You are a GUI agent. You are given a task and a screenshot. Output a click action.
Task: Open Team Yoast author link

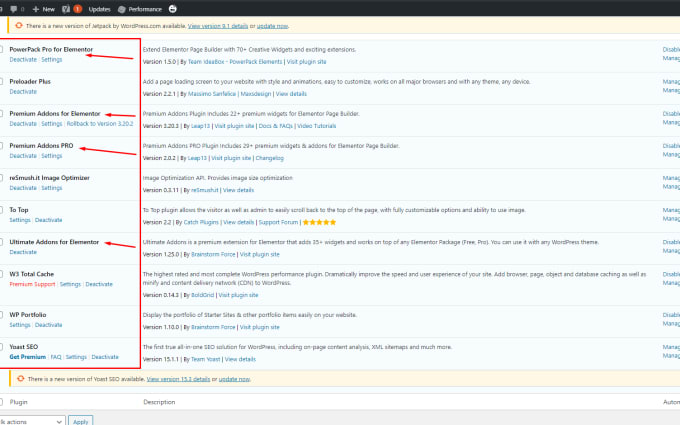tap(204, 359)
